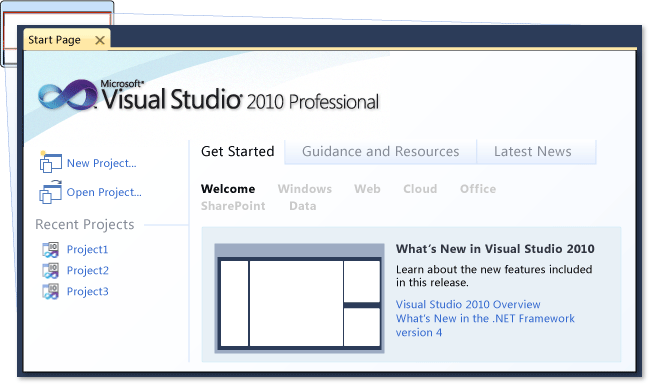This screenshot has height=385, width=650.
Task: Close the Start Page tab
Action: (100, 40)
